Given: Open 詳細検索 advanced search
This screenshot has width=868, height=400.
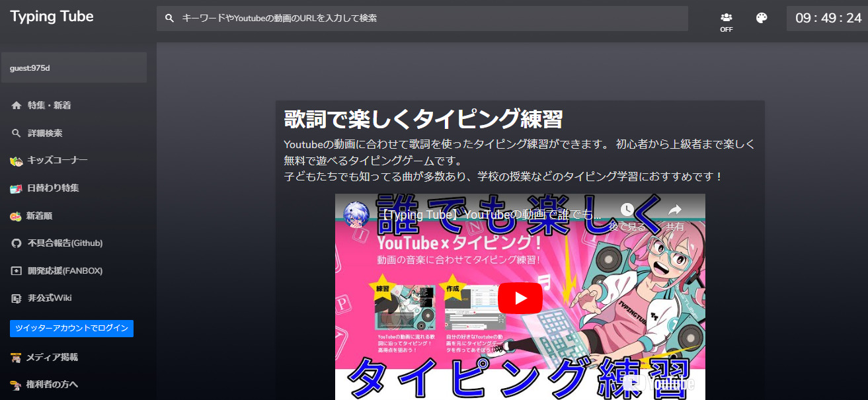Looking at the screenshot, I should point(45,133).
